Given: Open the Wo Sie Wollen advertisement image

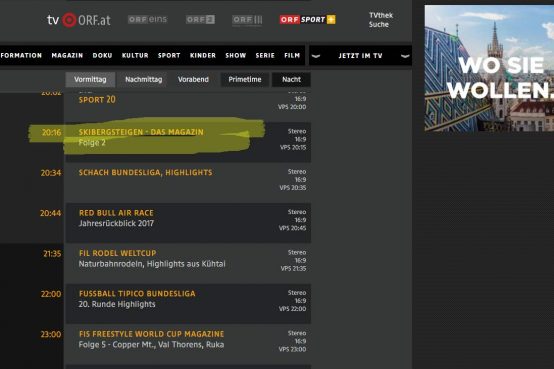Looking at the screenshot, I should pyautogui.click(x=489, y=68).
